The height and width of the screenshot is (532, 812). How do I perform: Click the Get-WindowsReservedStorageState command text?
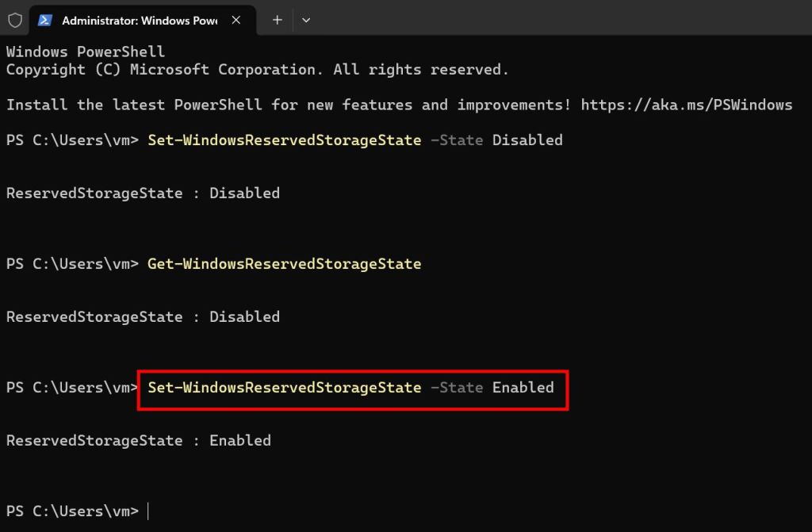[x=285, y=264]
